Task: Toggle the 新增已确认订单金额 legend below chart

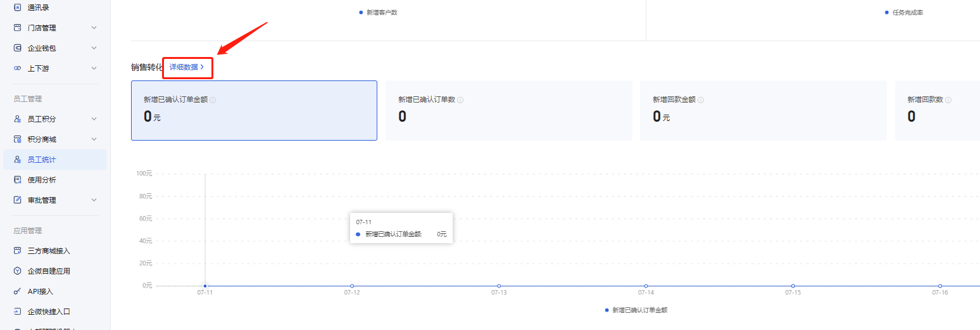Action: 636,310
